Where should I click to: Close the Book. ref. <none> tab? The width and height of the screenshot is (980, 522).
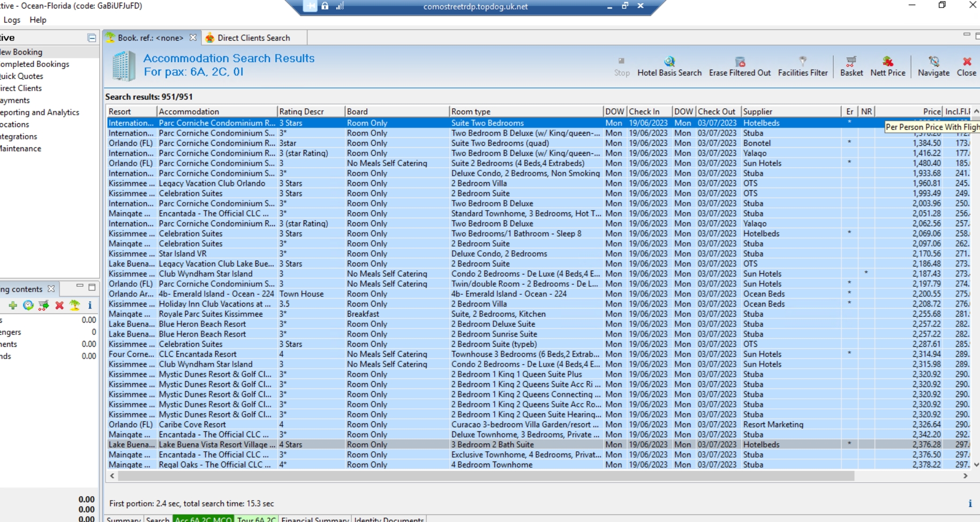(193, 38)
